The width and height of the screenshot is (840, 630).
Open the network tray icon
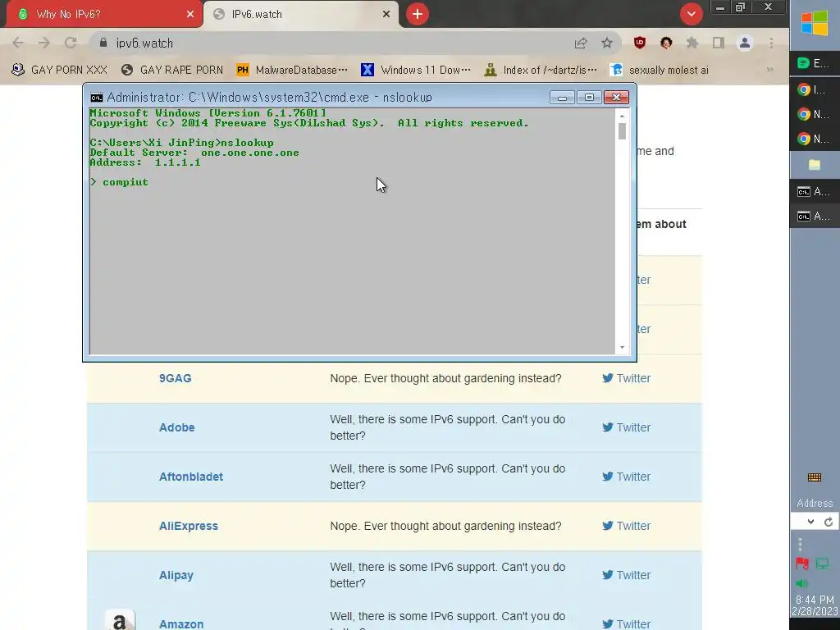pyautogui.click(x=822, y=564)
